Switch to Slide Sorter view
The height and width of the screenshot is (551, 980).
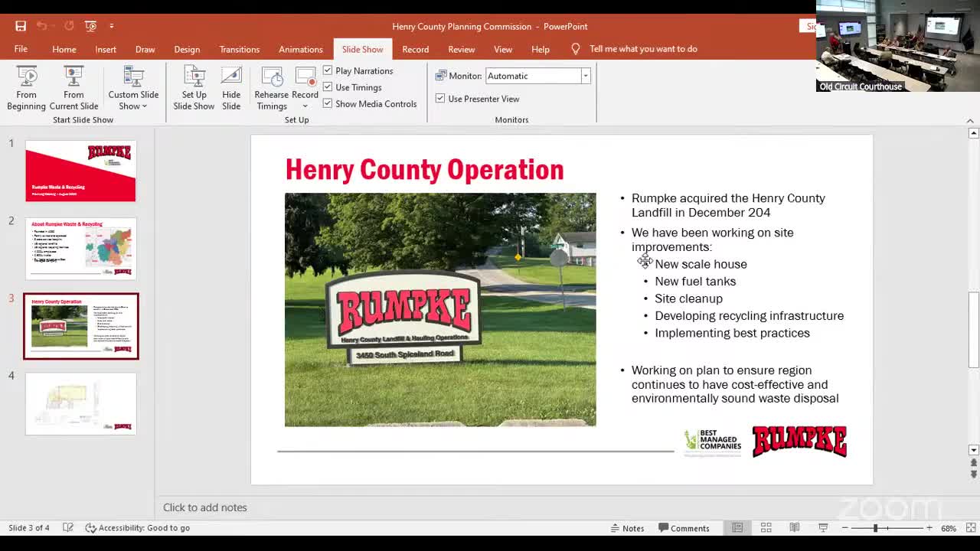point(766,527)
